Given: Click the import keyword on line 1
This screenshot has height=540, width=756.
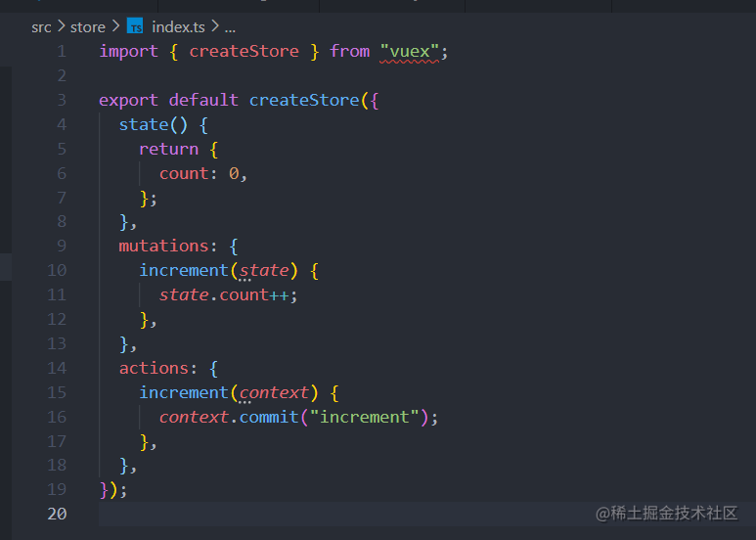Looking at the screenshot, I should tap(129, 51).
